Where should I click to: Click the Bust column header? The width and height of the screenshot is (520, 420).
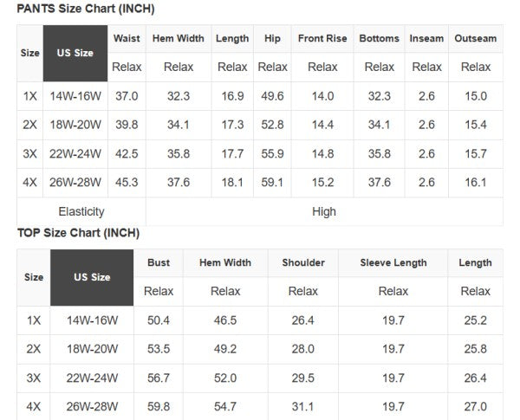(x=159, y=262)
